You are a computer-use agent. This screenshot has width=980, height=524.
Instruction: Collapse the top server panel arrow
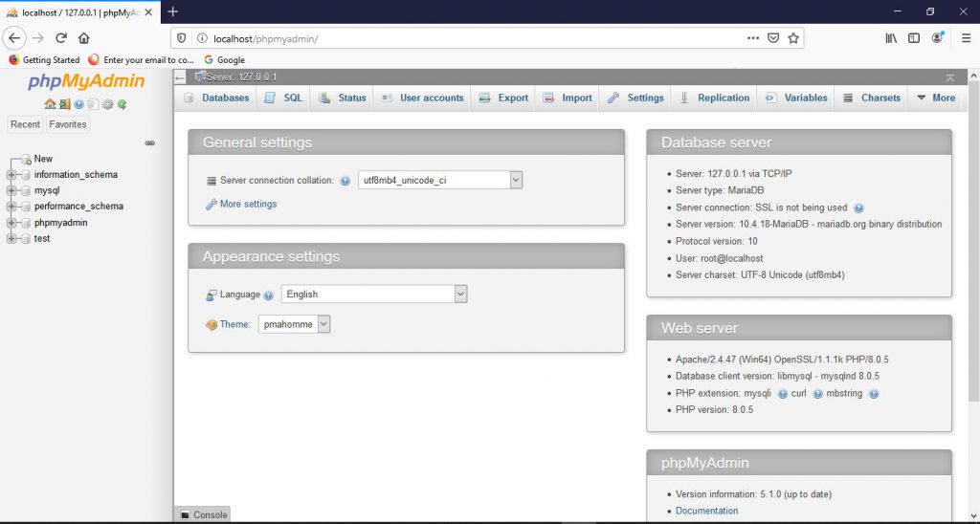949,77
